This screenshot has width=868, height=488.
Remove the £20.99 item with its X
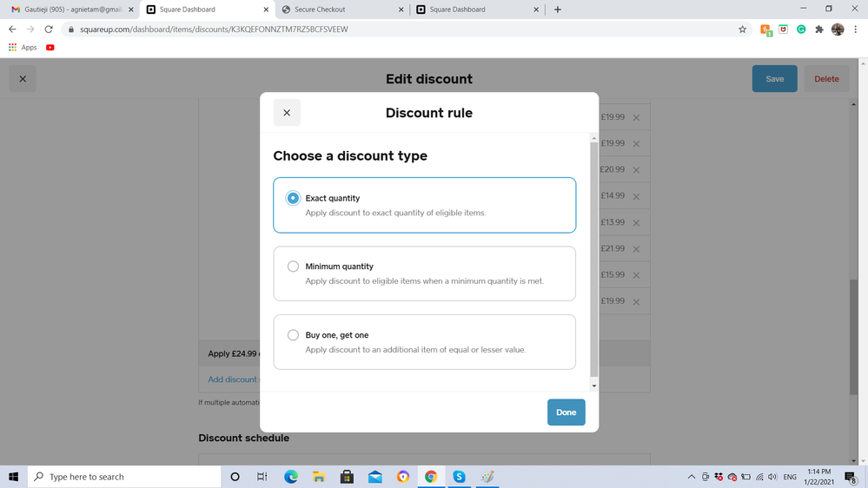point(636,170)
